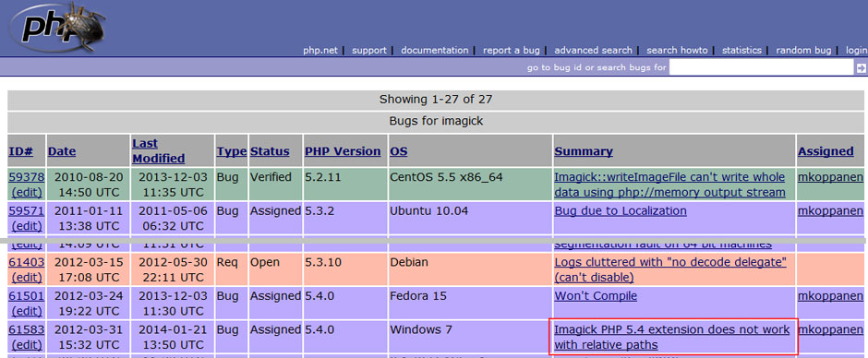
Task: Click the PHP bug logo
Action: [56, 27]
